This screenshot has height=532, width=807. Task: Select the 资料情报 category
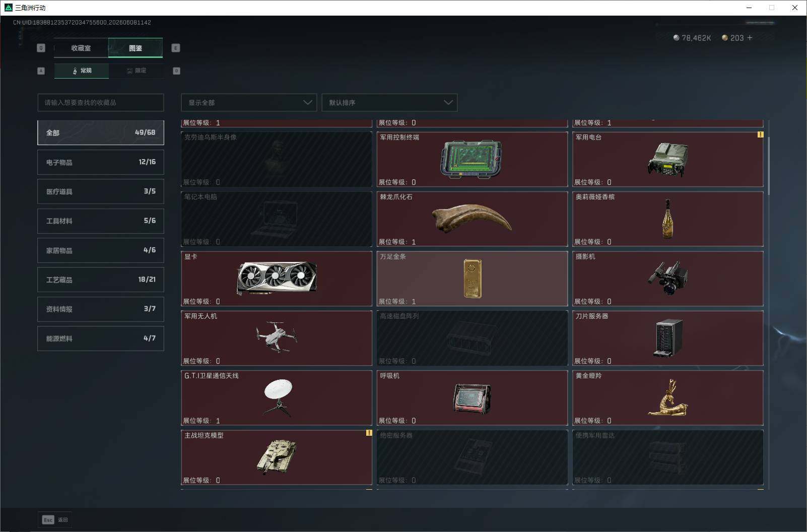click(x=101, y=309)
